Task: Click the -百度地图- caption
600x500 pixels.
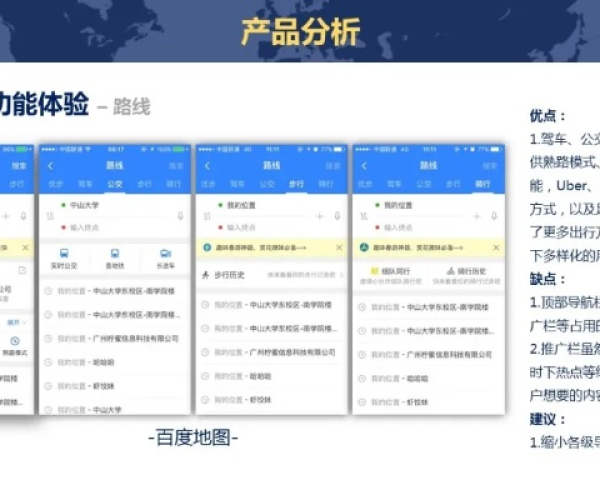Action: coord(193,438)
